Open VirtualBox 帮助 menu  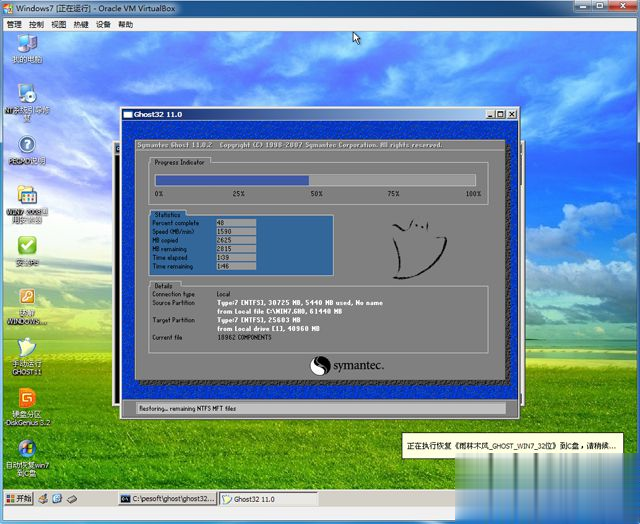coord(126,24)
